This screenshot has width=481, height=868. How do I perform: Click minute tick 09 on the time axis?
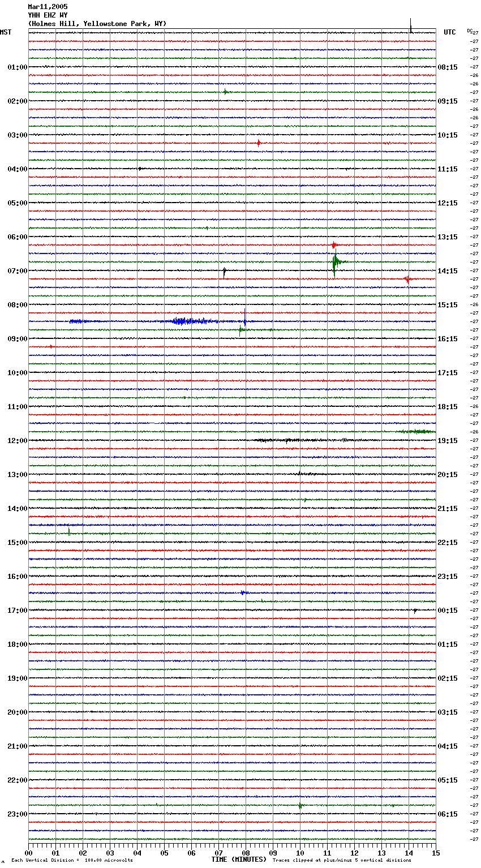click(273, 853)
